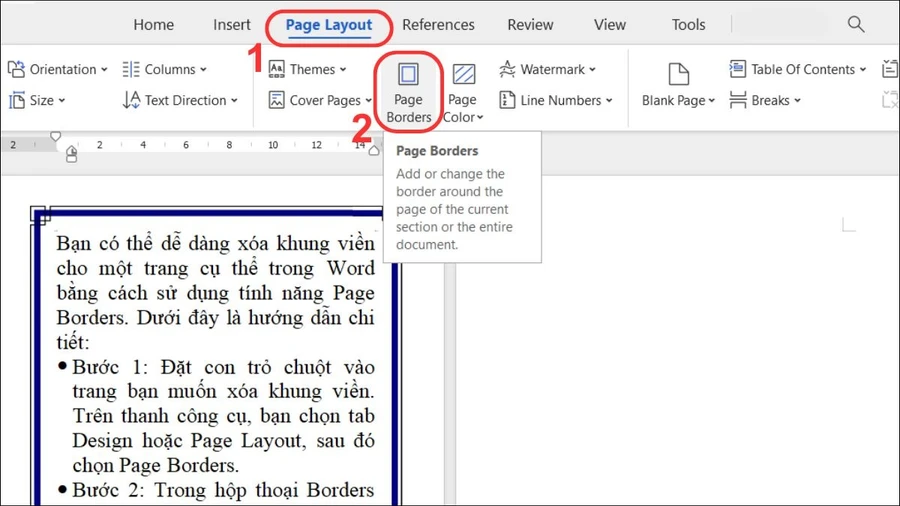Click the Columns icon

(131, 69)
